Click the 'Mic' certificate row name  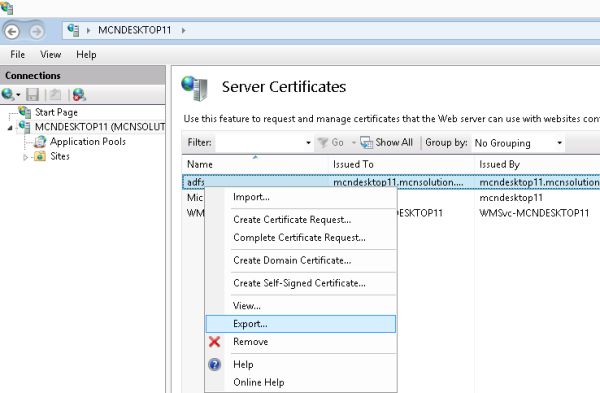[x=195, y=197]
